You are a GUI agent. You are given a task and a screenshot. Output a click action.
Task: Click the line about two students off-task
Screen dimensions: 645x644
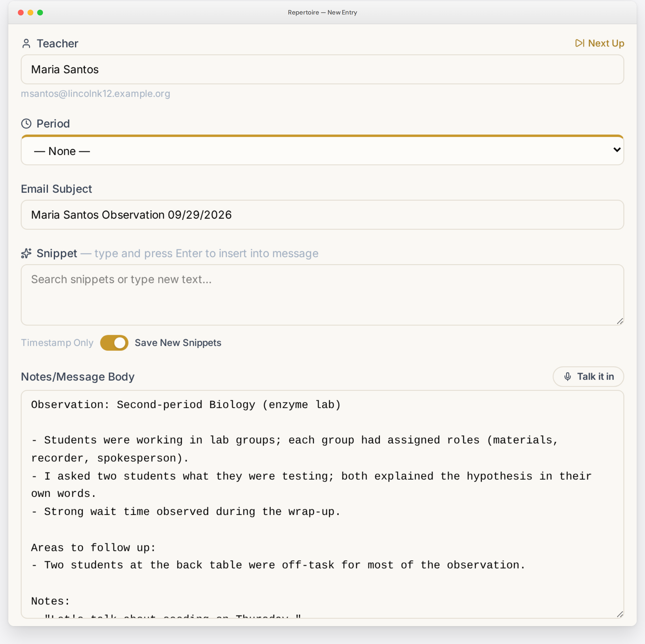(x=278, y=565)
